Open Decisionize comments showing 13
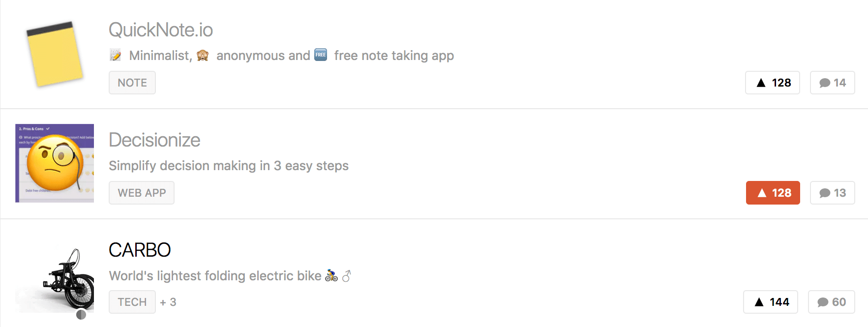 (x=833, y=193)
